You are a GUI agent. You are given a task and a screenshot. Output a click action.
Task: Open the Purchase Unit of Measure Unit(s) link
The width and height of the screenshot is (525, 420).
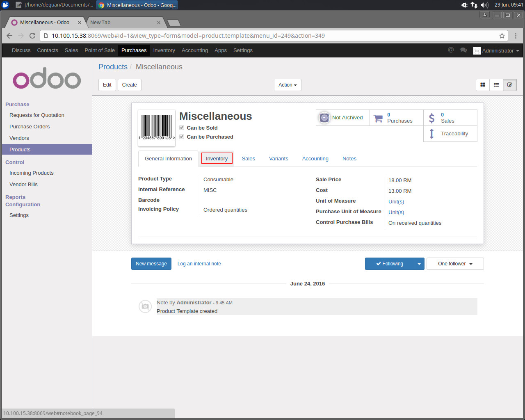coord(396,212)
